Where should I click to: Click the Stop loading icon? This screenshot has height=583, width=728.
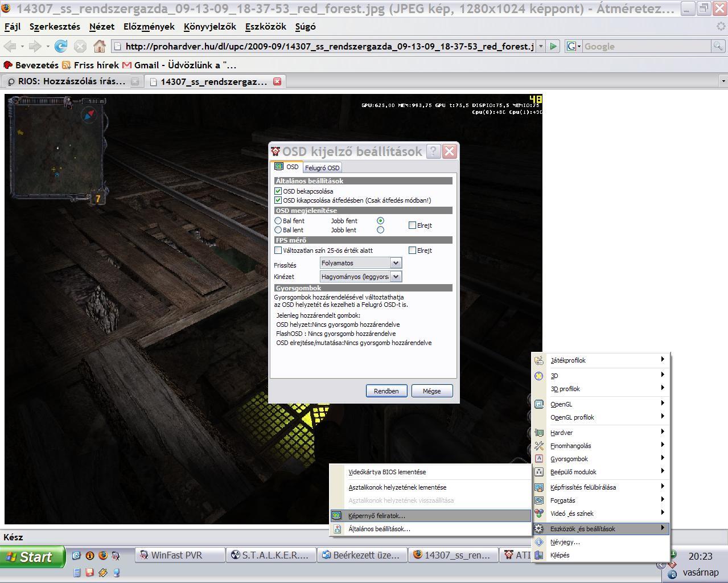click(80, 47)
